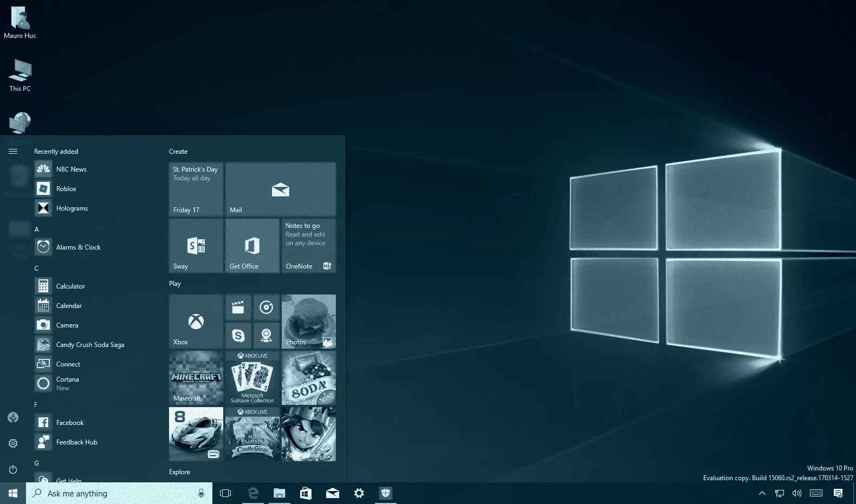Open the Photos tile
The height and width of the screenshot is (504, 856).
coord(309,322)
